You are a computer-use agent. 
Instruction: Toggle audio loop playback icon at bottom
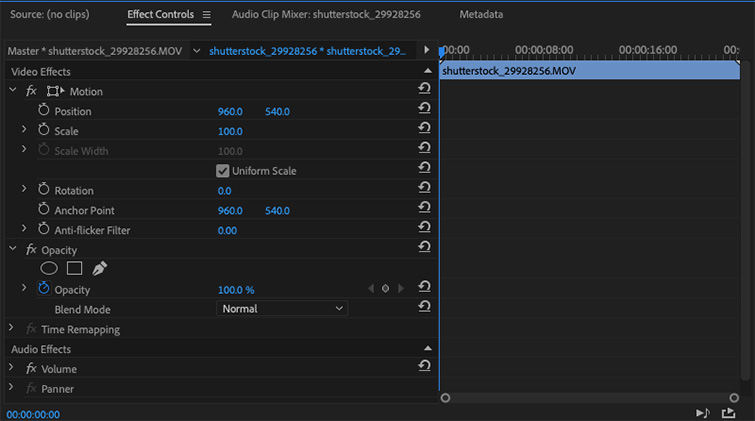coord(703,413)
